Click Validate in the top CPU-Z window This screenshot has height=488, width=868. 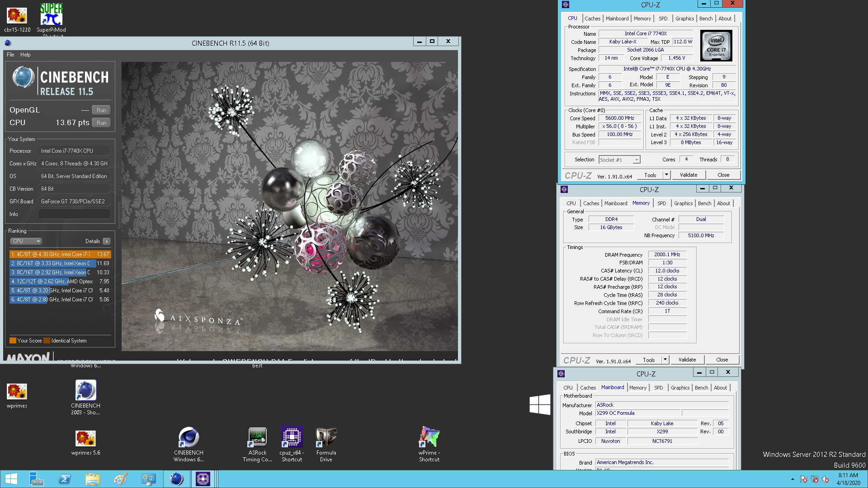[689, 175]
